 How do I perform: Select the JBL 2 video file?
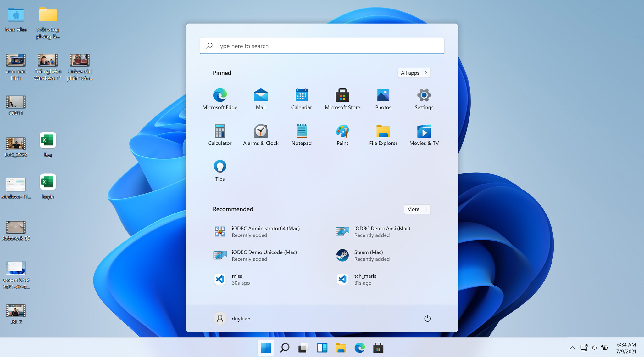point(16,314)
